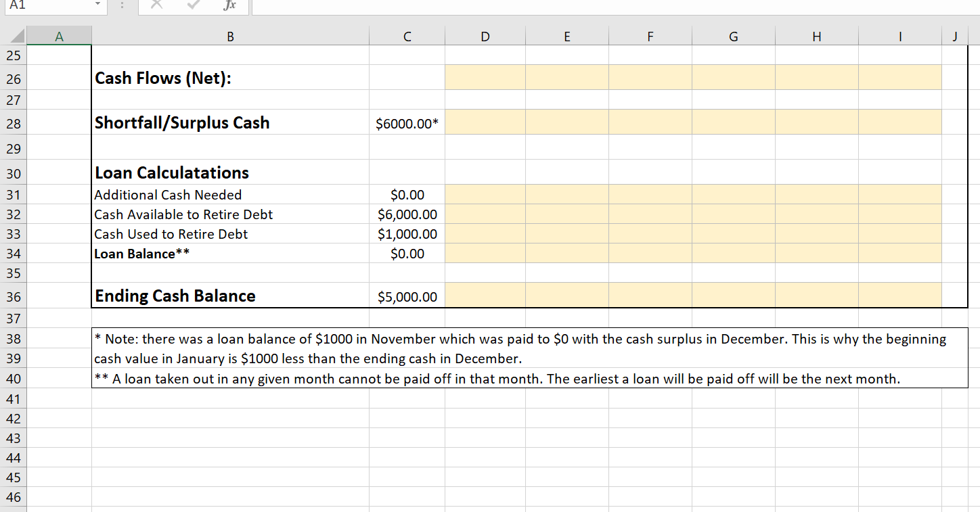Select the column C header
This screenshot has width=980, height=512.
pyautogui.click(x=406, y=35)
